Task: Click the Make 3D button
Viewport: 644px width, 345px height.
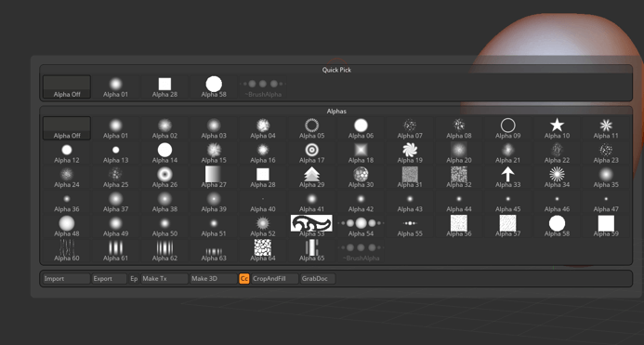Action: click(214, 278)
